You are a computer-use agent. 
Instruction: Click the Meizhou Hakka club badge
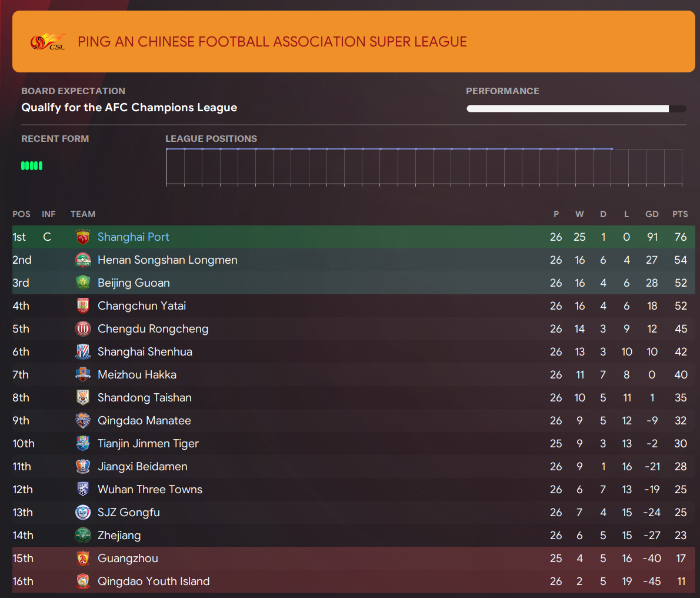[x=82, y=375]
